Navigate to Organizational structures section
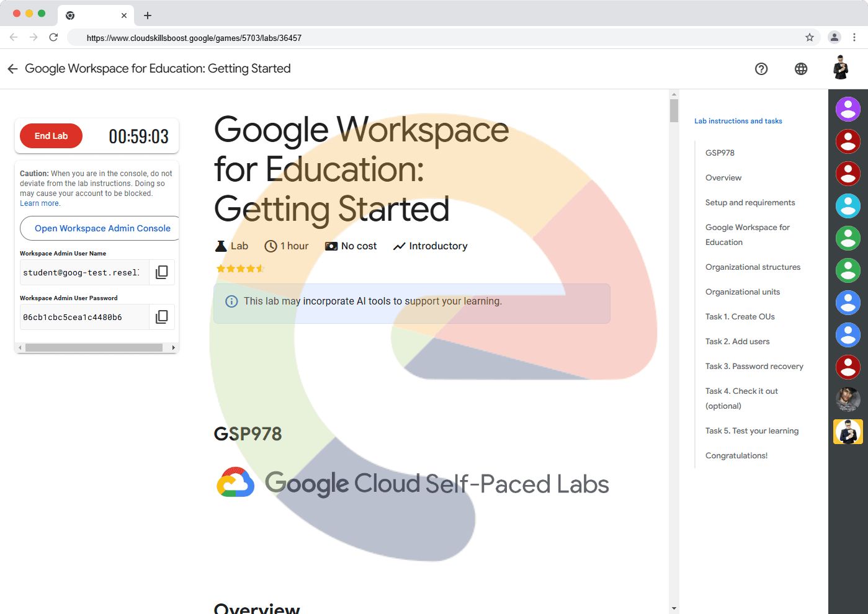Image resolution: width=868 pixels, height=614 pixels. 753,267
